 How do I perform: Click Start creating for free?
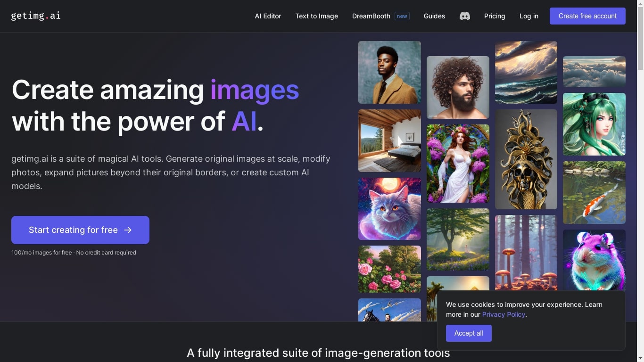[x=73, y=230]
